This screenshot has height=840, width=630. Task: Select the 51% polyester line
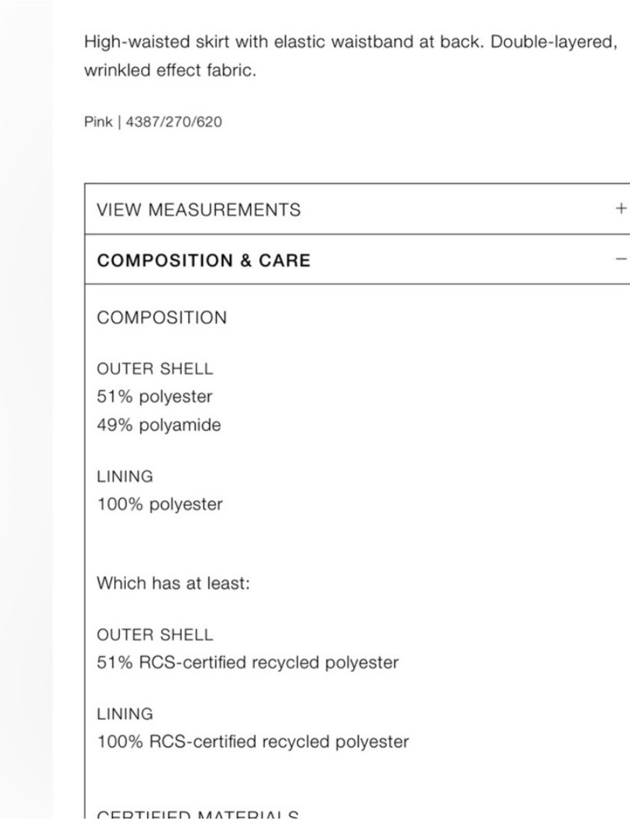(x=154, y=396)
